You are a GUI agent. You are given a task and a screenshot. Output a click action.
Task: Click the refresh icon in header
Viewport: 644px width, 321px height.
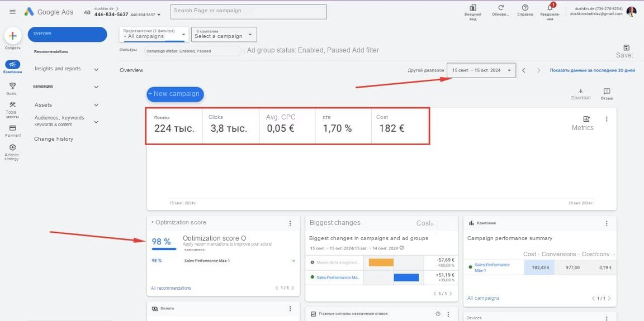point(501,8)
